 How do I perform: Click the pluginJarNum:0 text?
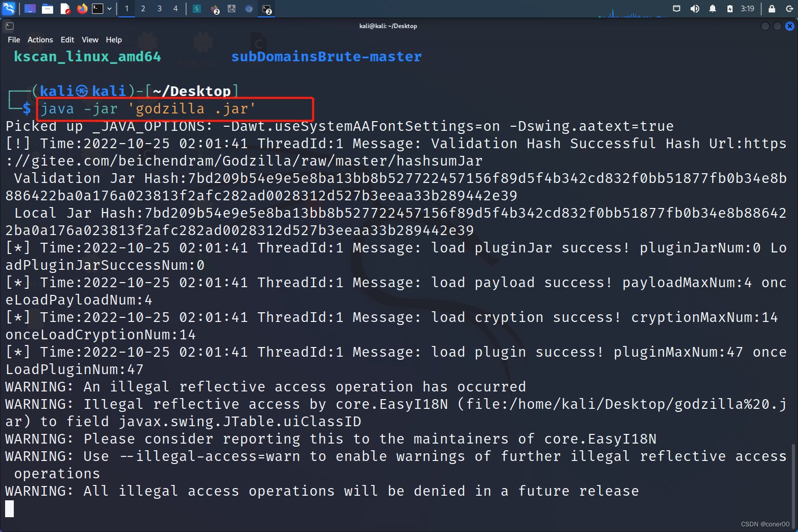point(700,248)
